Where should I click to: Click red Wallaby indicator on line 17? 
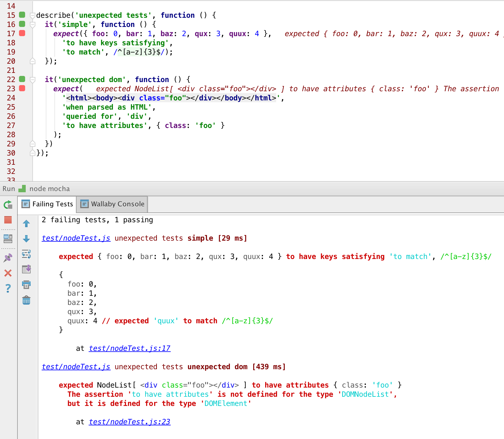[x=22, y=33]
